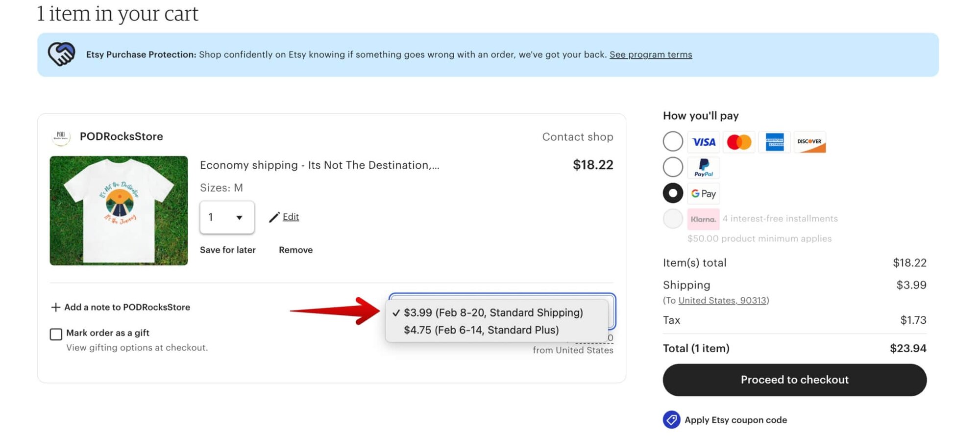Viewport: 980px width, 438px height.
Task: Open the Economy shipping item title
Action: click(319, 165)
